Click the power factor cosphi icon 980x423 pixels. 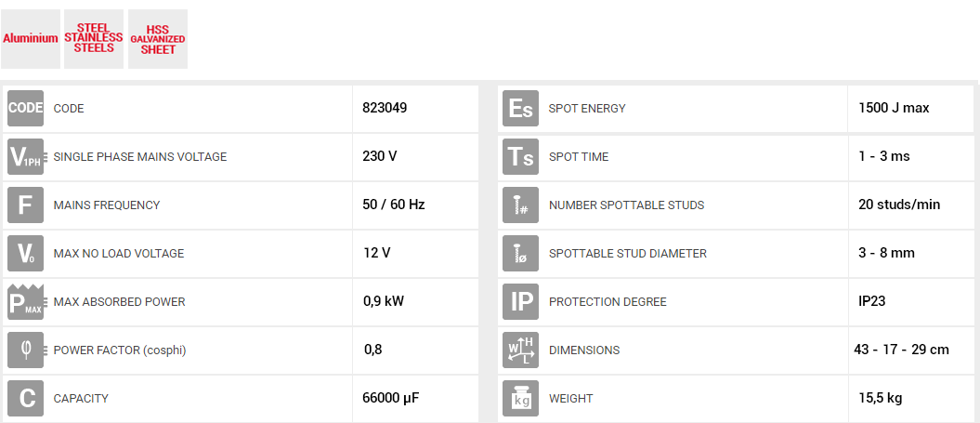click(25, 350)
